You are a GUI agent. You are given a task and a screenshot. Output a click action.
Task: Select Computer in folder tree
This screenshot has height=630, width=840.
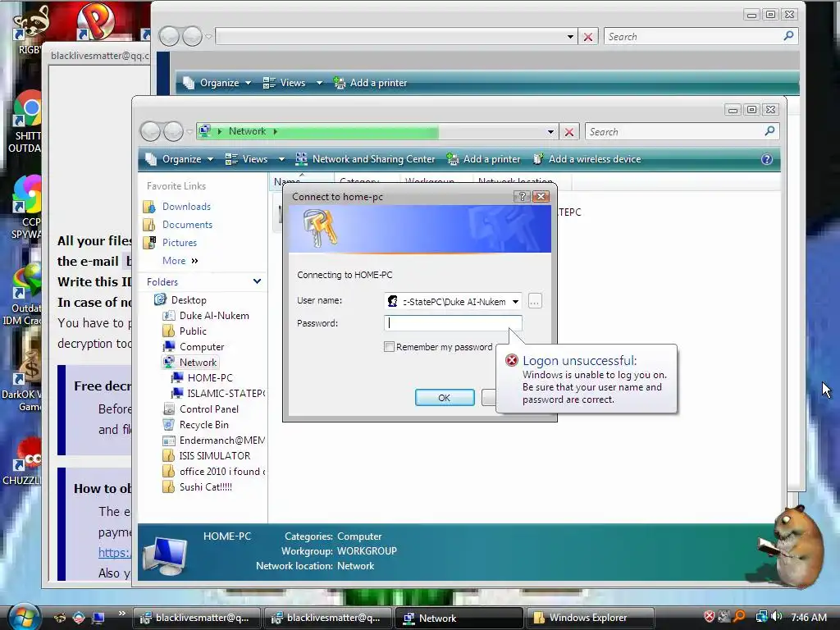coord(202,347)
